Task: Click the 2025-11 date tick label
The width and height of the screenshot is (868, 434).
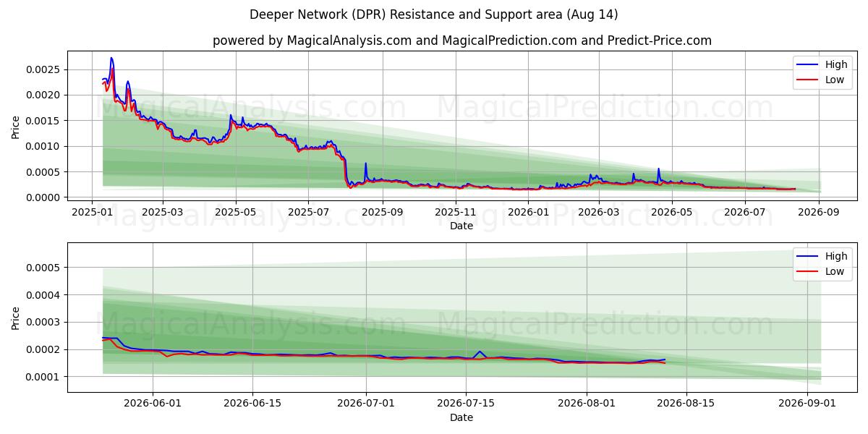Action: tap(456, 211)
